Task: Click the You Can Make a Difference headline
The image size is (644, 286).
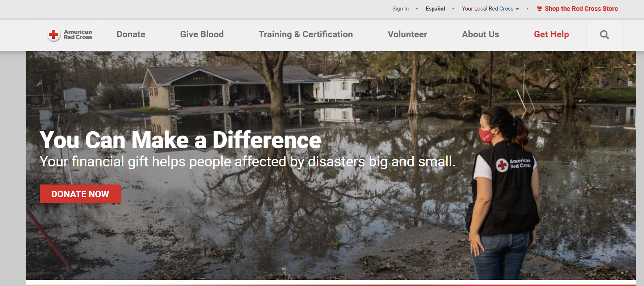Action: tap(180, 140)
